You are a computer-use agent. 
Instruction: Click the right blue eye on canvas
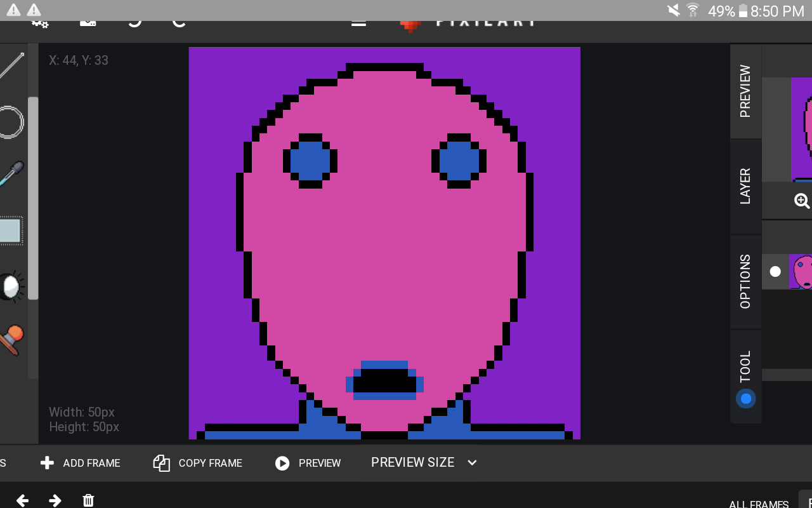pos(459,161)
